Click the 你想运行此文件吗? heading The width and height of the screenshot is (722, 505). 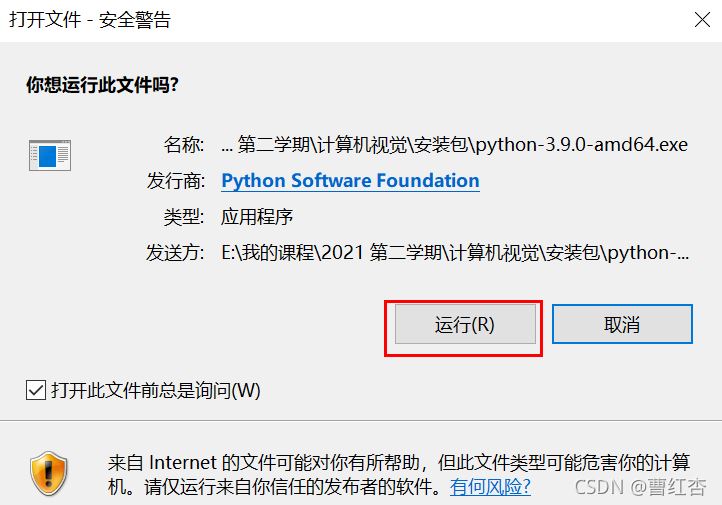click(x=102, y=85)
